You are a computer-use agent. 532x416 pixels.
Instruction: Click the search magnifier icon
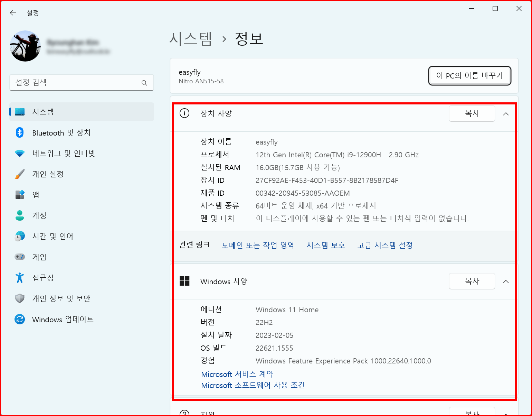point(144,83)
